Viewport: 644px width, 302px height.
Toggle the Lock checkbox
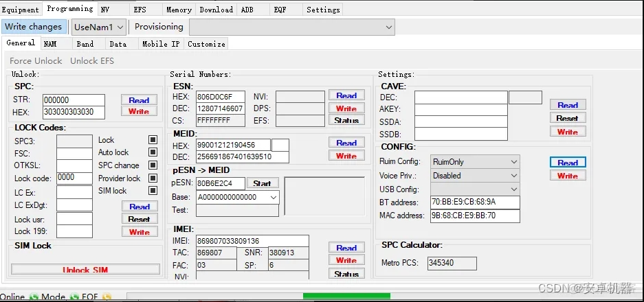(153, 140)
